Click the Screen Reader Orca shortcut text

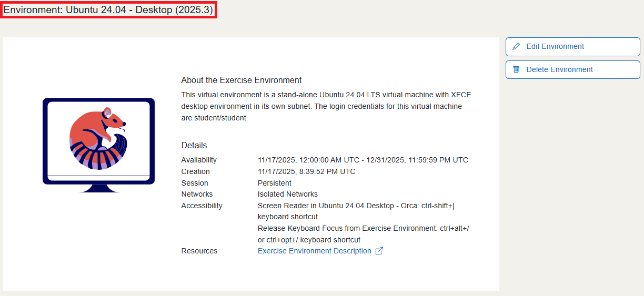pos(356,211)
